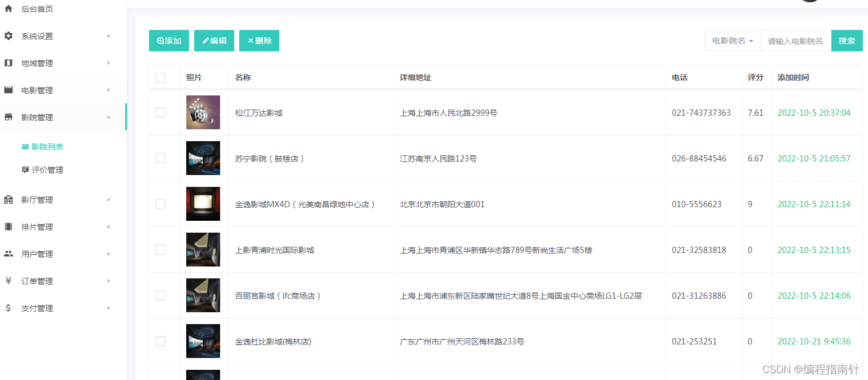Image resolution: width=868 pixels, height=380 pixels.
Task: Collapse the 影院管理 menu chevron
Action: (x=108, y=117)
